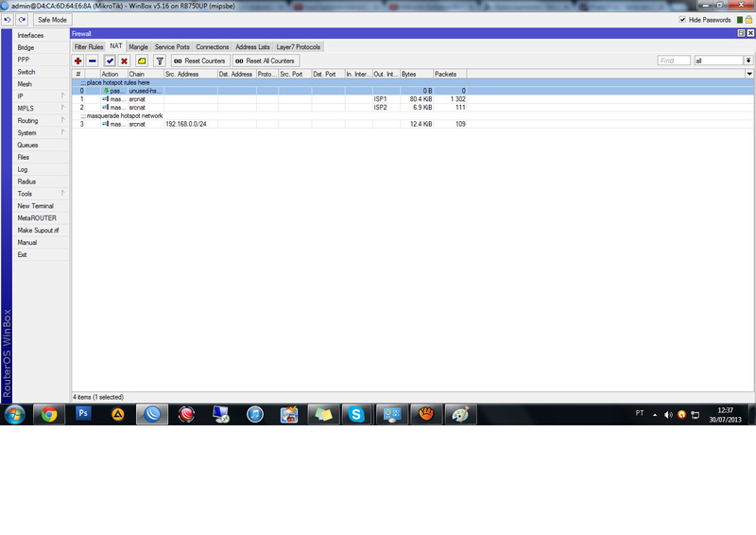Switch to Filter Rules tab
The height and width of the screenshot is (535, 756).
tap(89, 47)
